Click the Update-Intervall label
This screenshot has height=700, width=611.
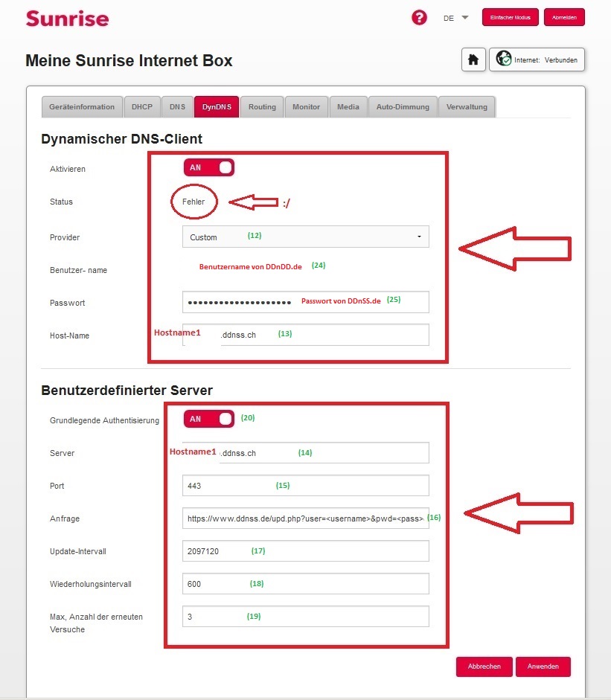pos(77,551)
